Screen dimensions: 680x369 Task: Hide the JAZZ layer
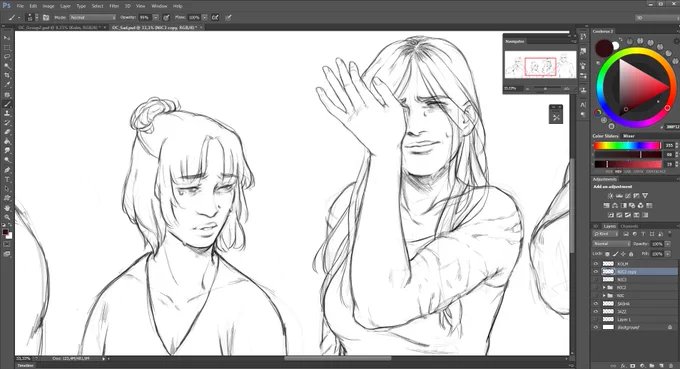coord(596,311)
